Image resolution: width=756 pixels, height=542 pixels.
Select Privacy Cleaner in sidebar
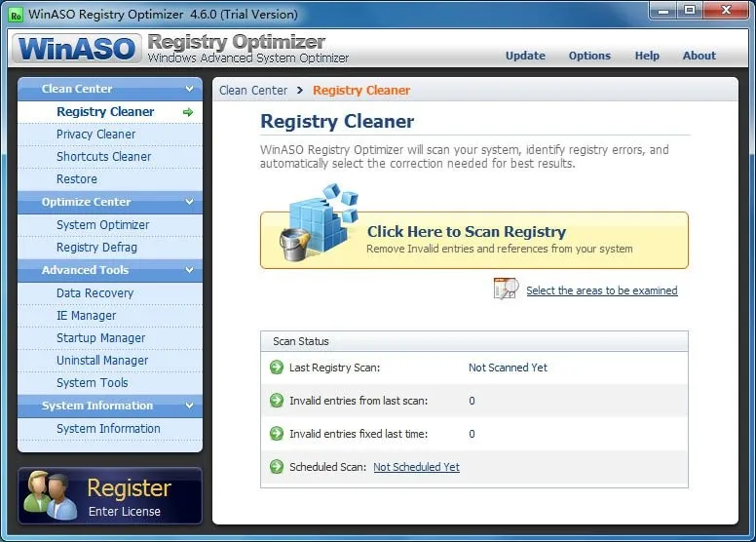(110, 135)
